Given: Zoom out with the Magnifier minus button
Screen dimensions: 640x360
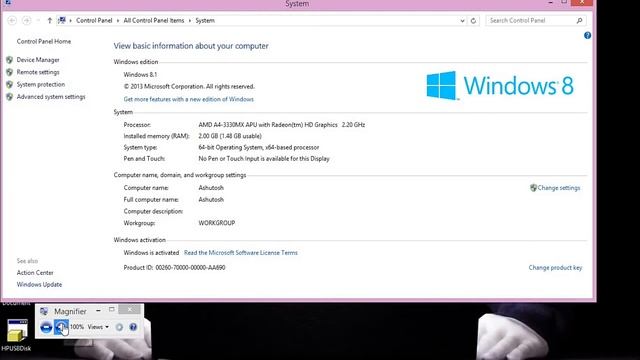Looking at the screenshot, I should (x=46, y=327).
